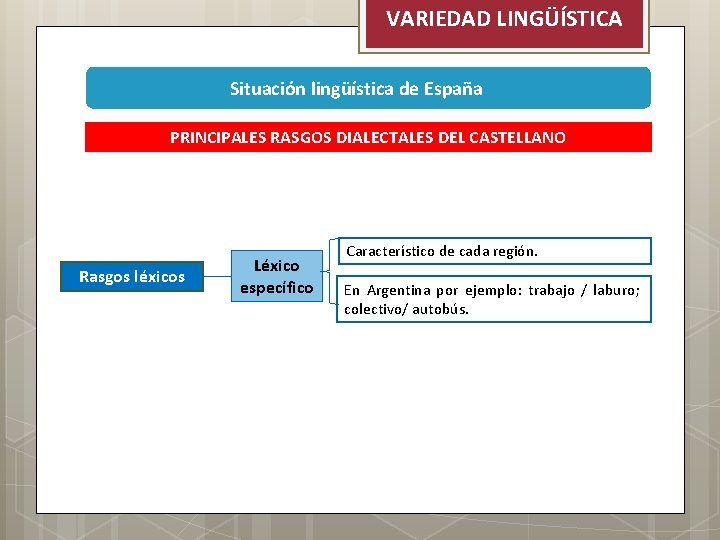
Task: Click the Argentina example text box
Action: (494, 299)
